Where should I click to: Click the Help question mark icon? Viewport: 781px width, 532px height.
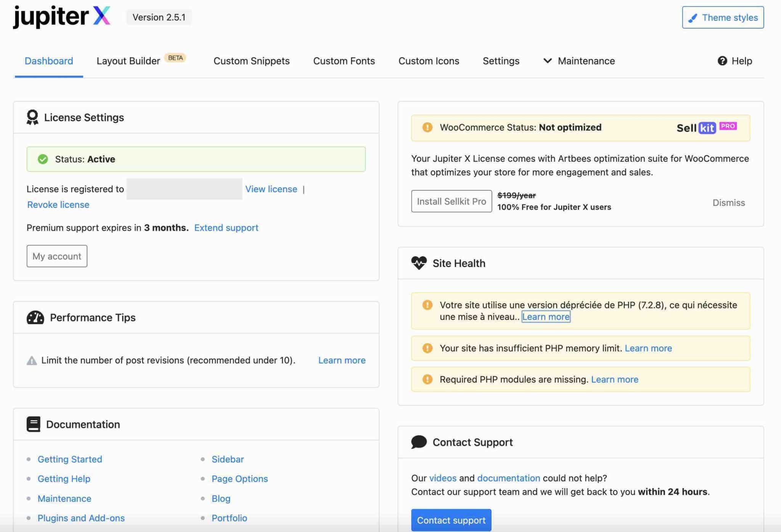722,61
